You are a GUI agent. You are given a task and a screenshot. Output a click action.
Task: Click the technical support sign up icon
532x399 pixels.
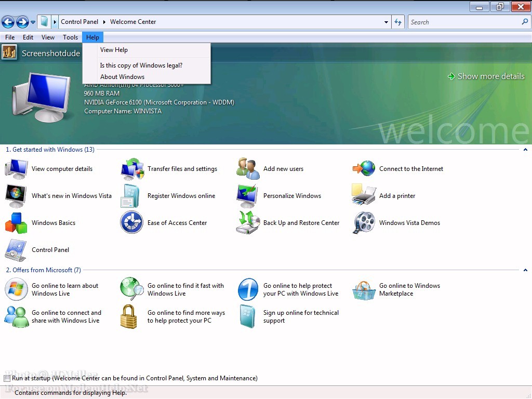point(247,316)
